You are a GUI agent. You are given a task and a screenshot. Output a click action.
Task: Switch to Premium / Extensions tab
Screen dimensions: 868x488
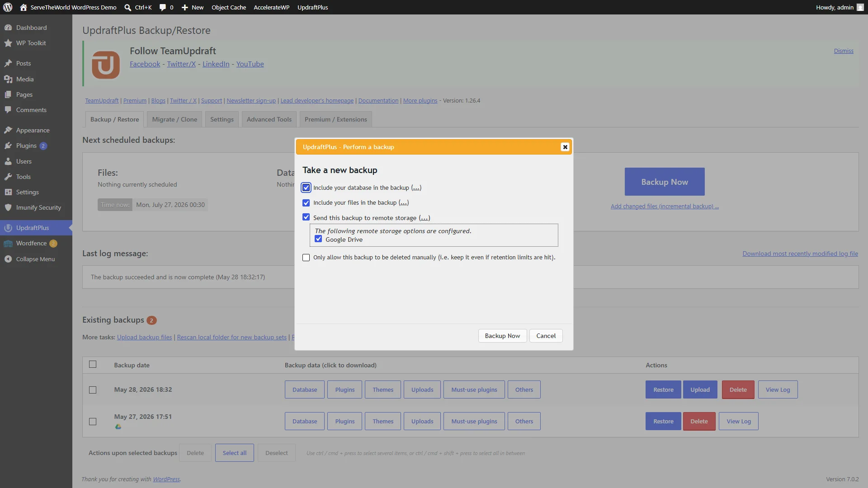336,119
